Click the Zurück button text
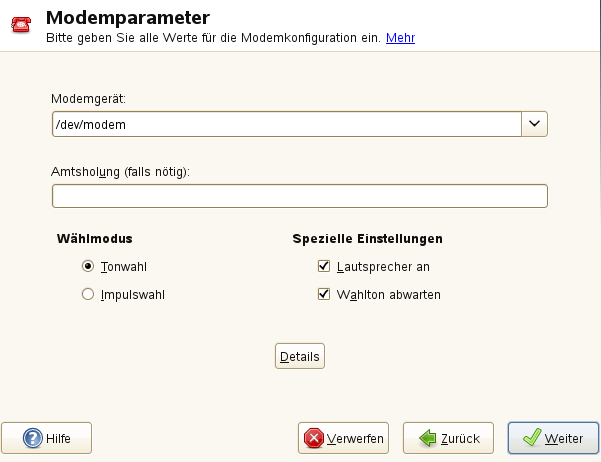This screenshot has height=462, width=601. (x=460, y=438)
